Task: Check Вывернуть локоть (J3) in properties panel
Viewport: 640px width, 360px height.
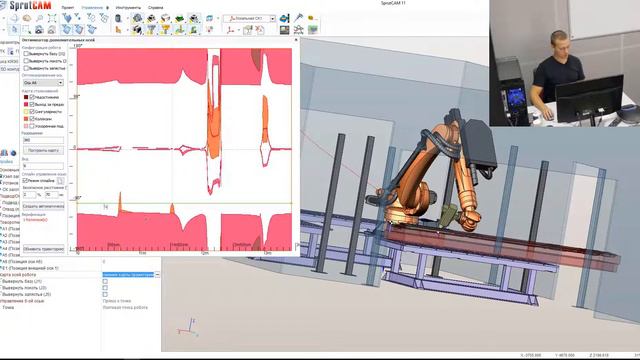Action: coord(105,288)
